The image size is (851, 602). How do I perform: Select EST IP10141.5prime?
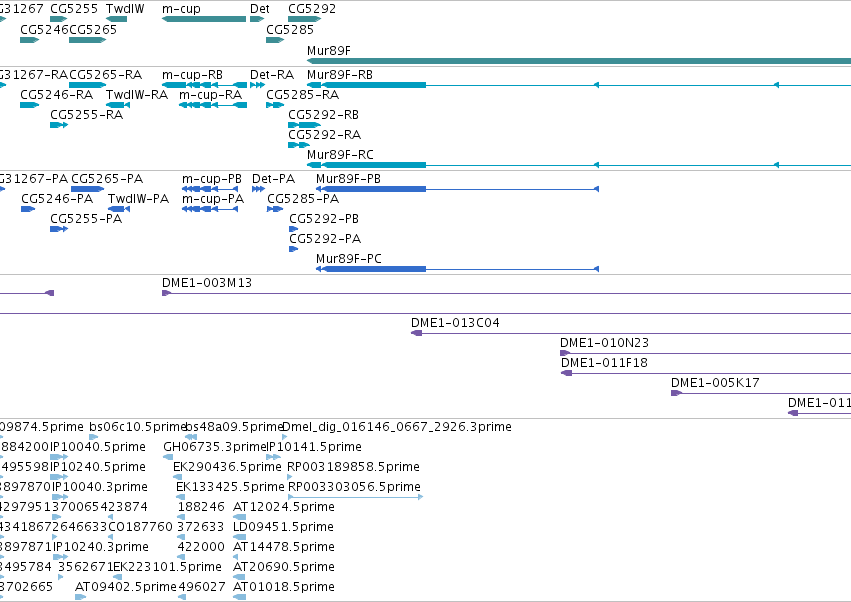pos(274,457)
